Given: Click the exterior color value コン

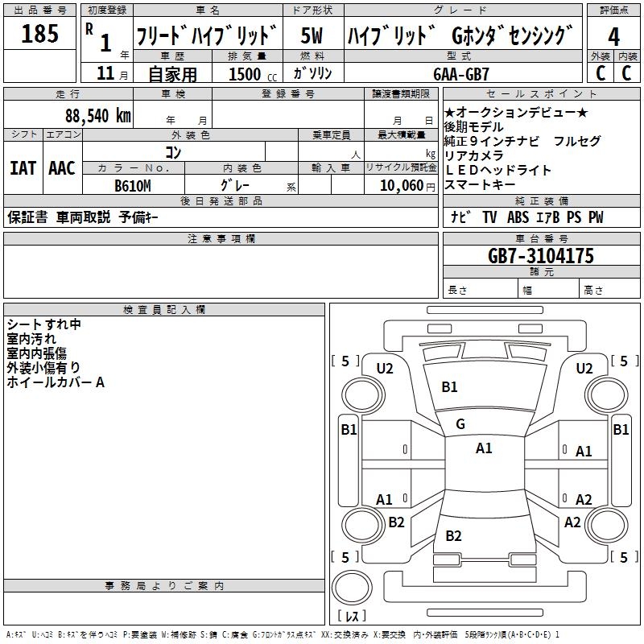Looking at the screenshot, I should pos(173,152).
